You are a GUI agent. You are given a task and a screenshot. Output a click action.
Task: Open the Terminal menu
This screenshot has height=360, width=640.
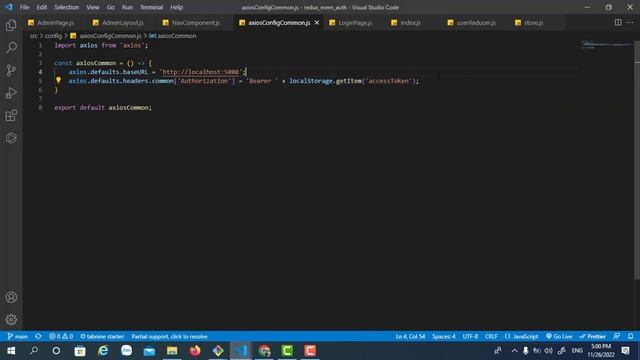[151, 7]
